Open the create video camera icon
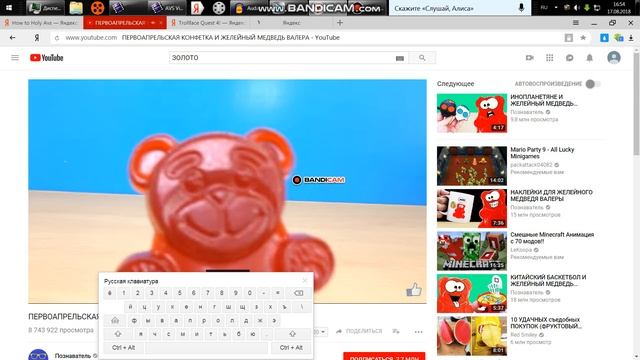Image resolution: width=640 pixels, height=360 pixels. [x=529, y=58]
